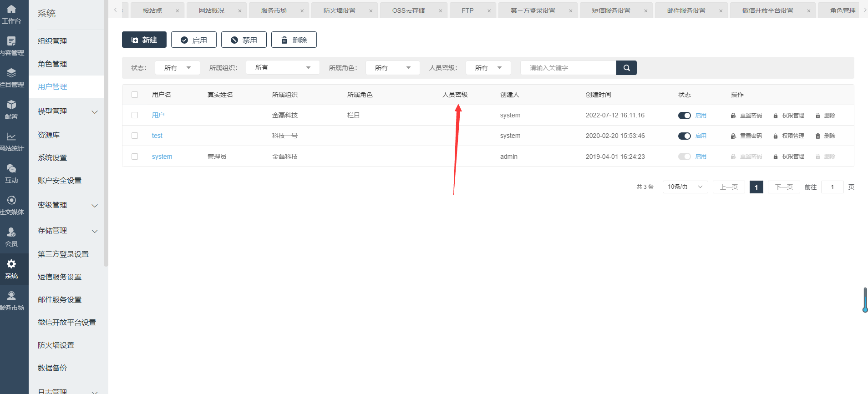The image size is (868, 394).
Task: Close the 防火墙设置 tab
Action: [371, 11]
